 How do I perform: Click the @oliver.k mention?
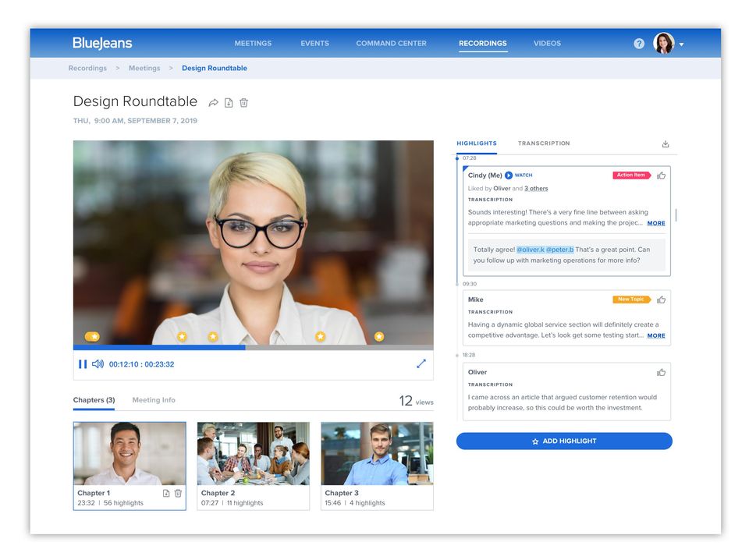click(x=531, y=250)
